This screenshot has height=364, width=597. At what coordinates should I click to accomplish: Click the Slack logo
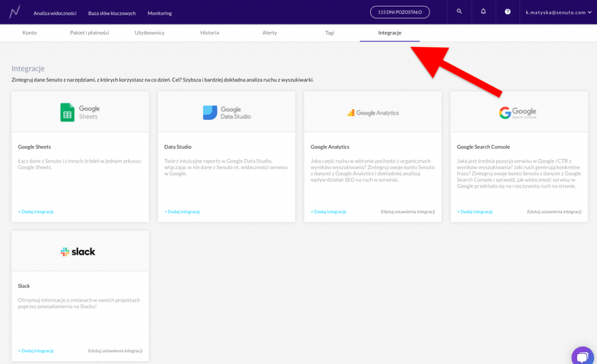click(78, 252)
